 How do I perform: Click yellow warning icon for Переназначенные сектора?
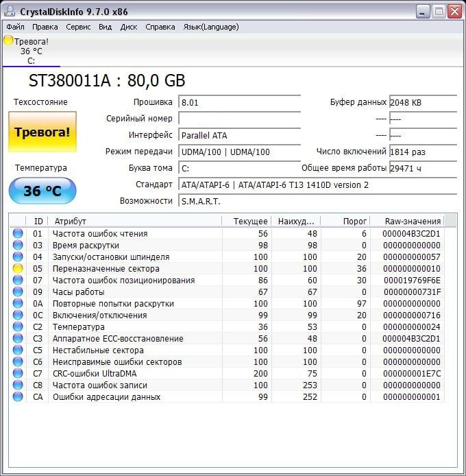(18, 268)
